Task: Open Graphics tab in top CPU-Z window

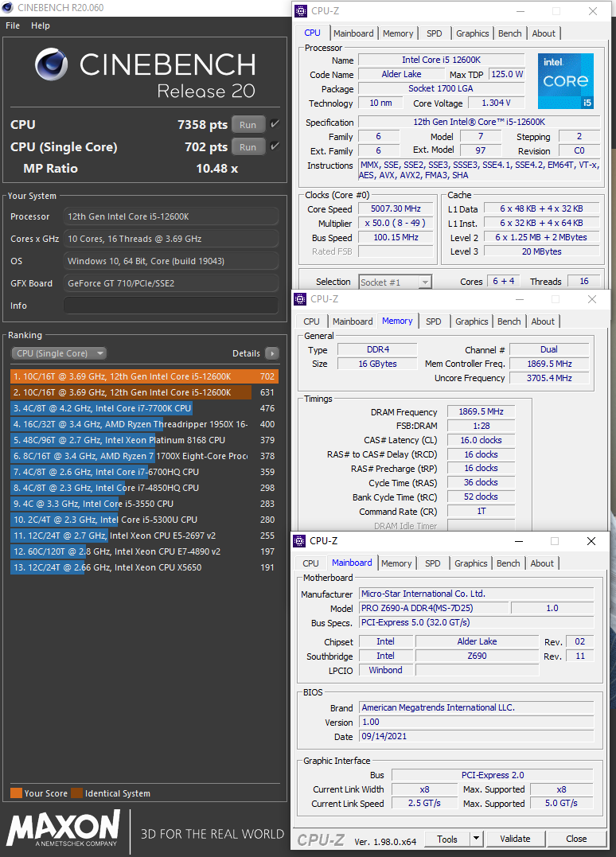Action: [473, 33]
